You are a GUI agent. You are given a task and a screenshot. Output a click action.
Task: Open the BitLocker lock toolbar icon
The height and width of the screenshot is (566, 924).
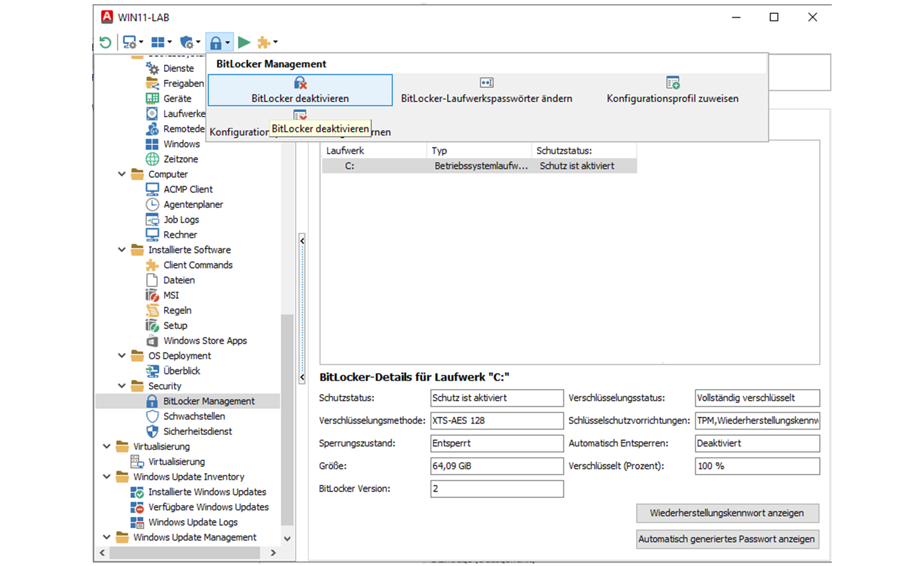coord(215,42)
